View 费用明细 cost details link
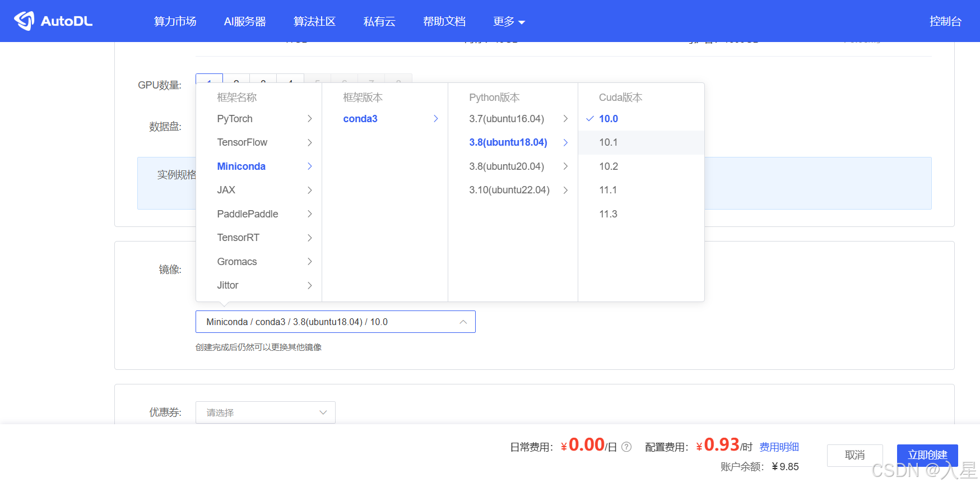980x487 pixels. point(779,447)
